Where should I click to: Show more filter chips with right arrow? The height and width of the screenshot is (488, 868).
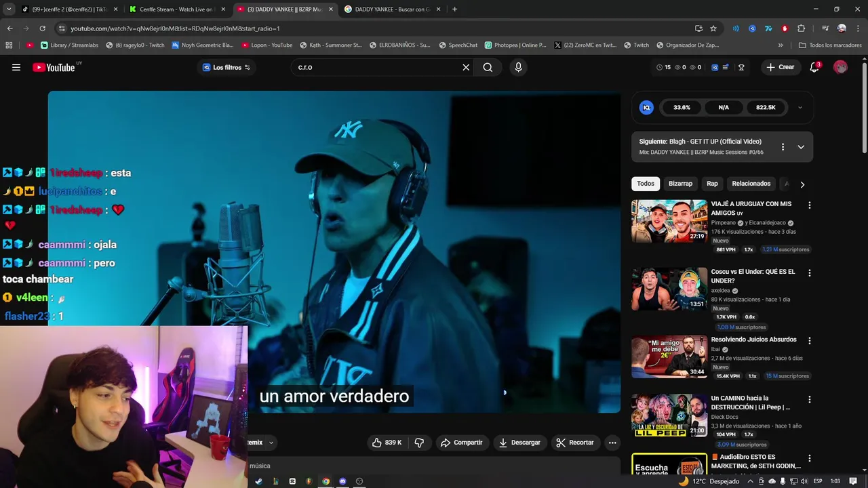point(802,184)
